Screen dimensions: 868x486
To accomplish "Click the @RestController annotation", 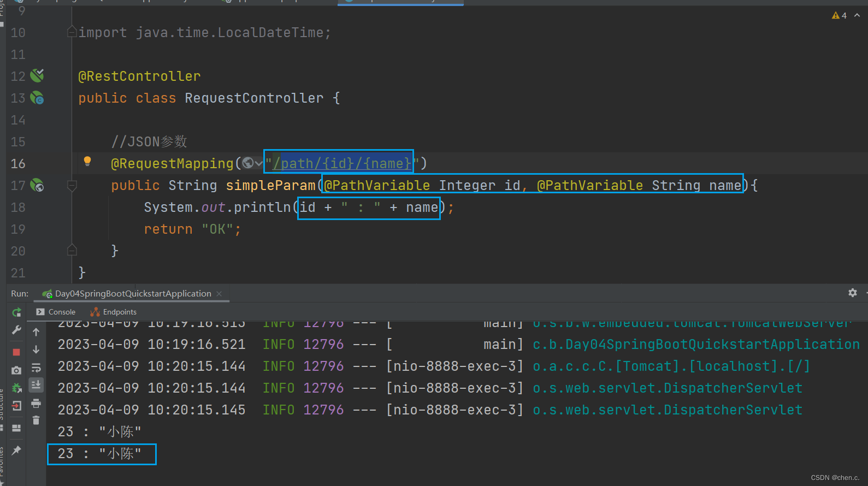I will tap(139, 76).
